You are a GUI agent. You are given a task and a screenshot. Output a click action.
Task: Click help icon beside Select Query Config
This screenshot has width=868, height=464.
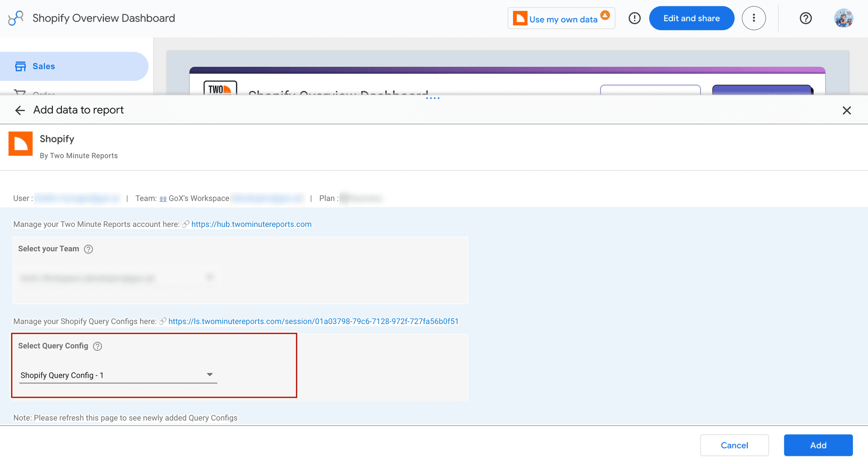coord(98,346)
